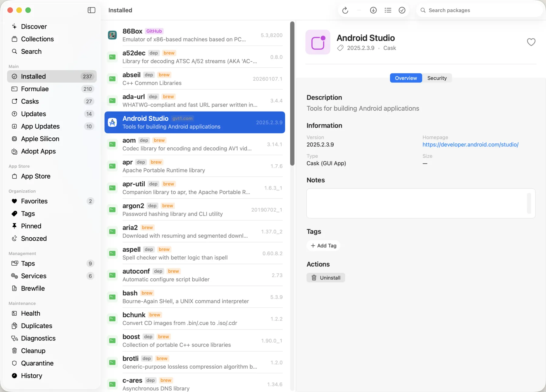Open Taps in the sidebar
Screen dimensions: 546x392
tap(52, 263)
